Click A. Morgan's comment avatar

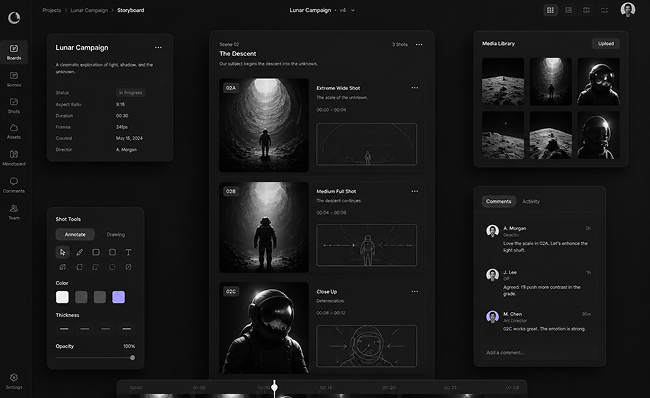click(x=492, y=231)
